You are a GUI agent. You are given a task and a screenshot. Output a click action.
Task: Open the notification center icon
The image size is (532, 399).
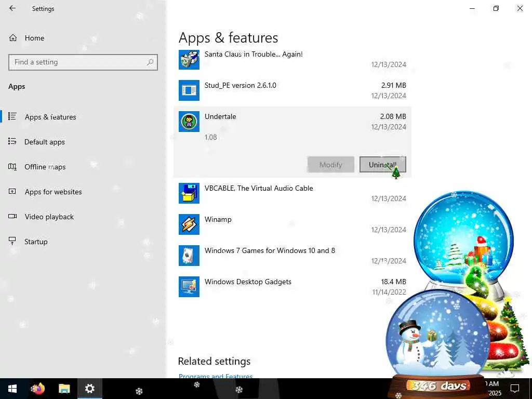(515, 389)
